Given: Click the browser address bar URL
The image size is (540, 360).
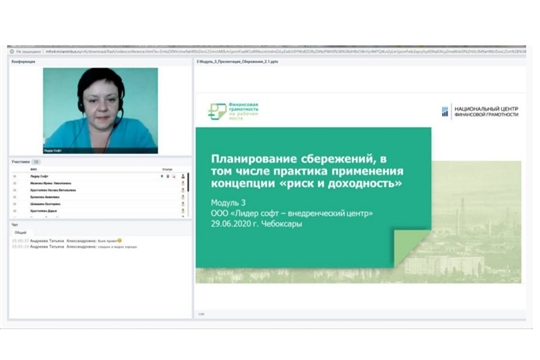Looking at the screenshot, I should pyautogui.click(x=285, y=52).
